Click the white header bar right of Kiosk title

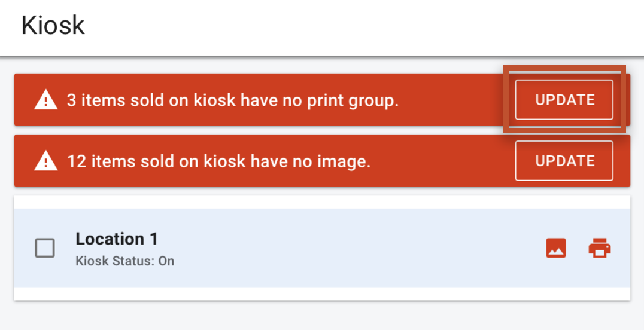click(x=362, y=27)
